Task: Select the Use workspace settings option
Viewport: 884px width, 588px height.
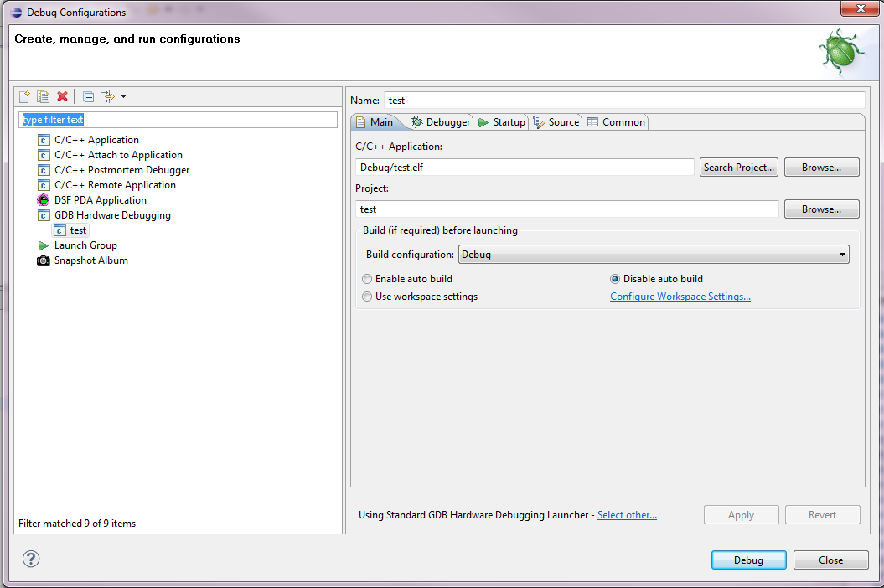Action: pos(367,297)
